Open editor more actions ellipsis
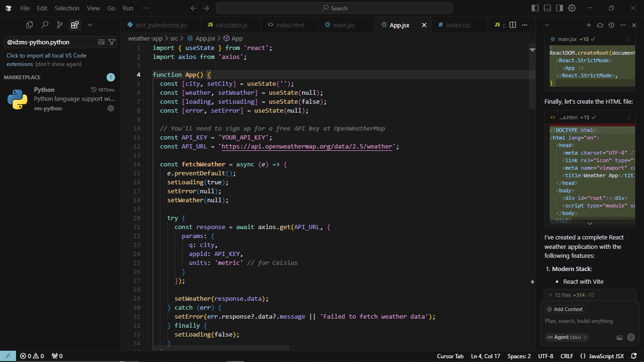 click(526, 25)
